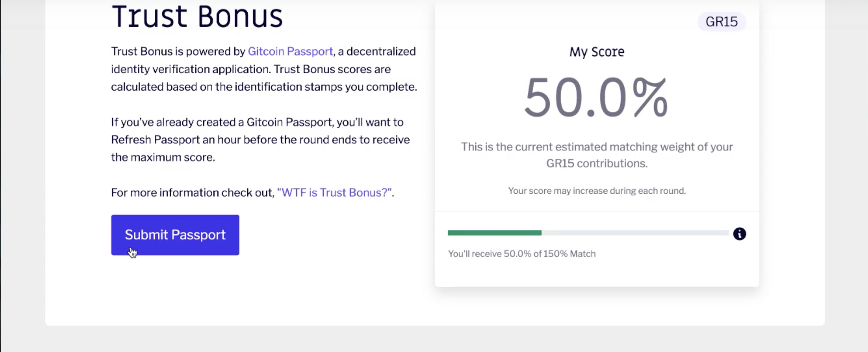Click the dark circular 'i' tooltip indicator
Screen dimensions: 868x352
coord(739,234)
